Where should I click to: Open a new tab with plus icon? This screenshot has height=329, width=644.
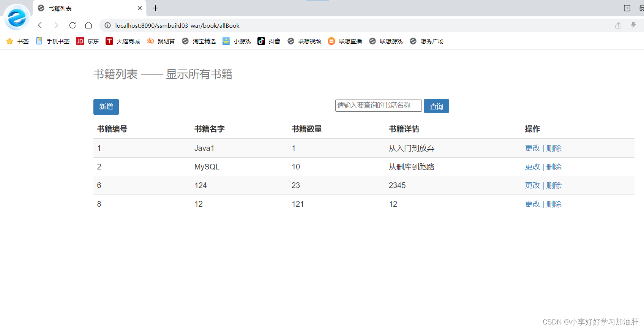155,8
